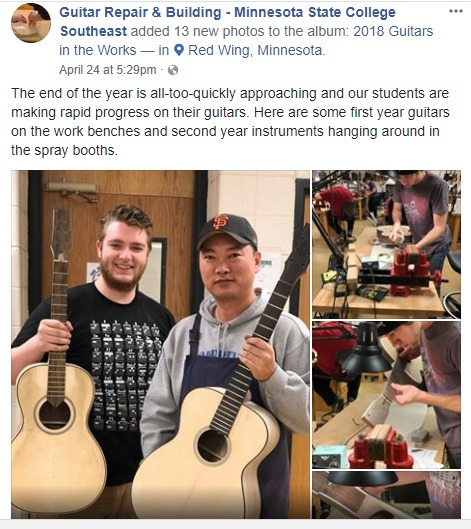The width and height of the screenshot is (471, 529).
Task: Click the Minnesota State College text in title
Action: (x=315, y=12)
